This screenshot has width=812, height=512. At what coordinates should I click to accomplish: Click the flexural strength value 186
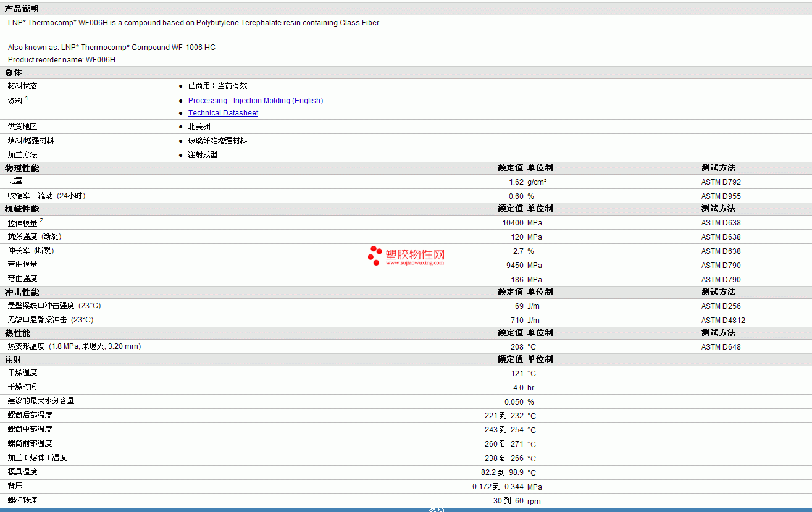(517, 280)
